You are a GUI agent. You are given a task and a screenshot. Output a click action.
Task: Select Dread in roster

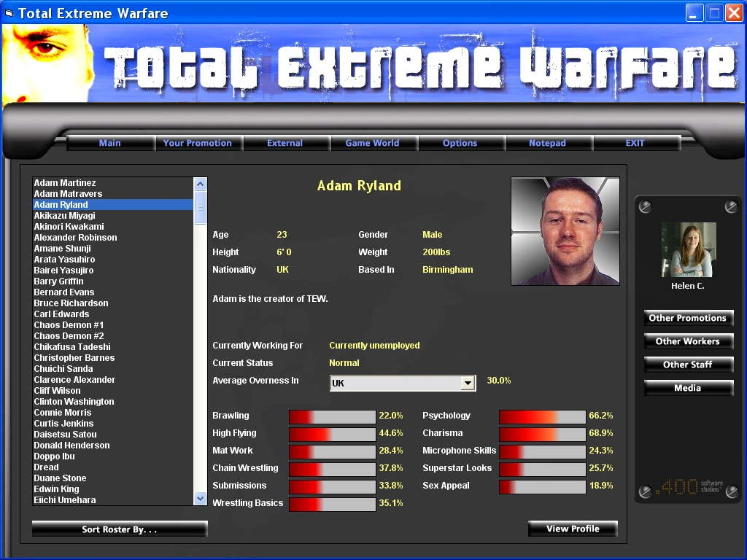coord(113,467)
